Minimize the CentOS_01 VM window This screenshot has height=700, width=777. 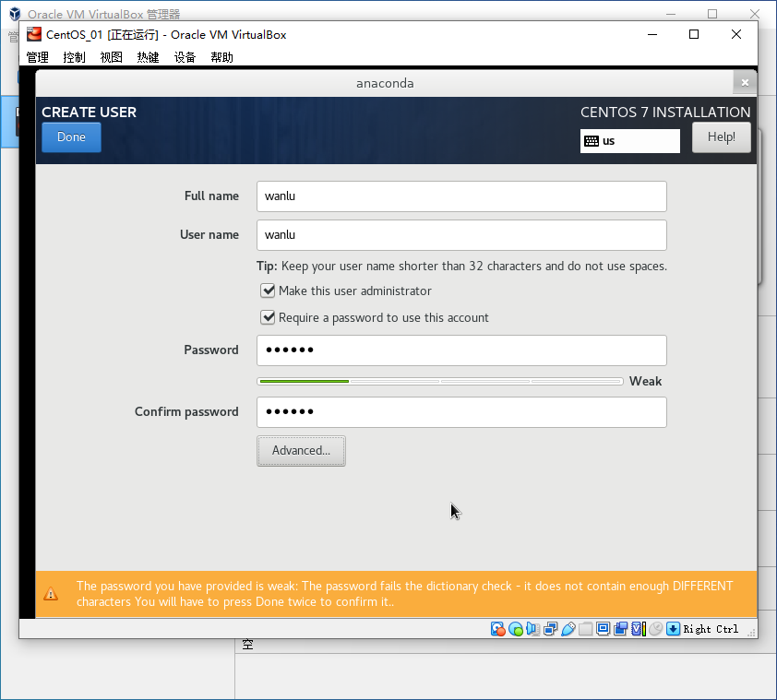(652, 34)
